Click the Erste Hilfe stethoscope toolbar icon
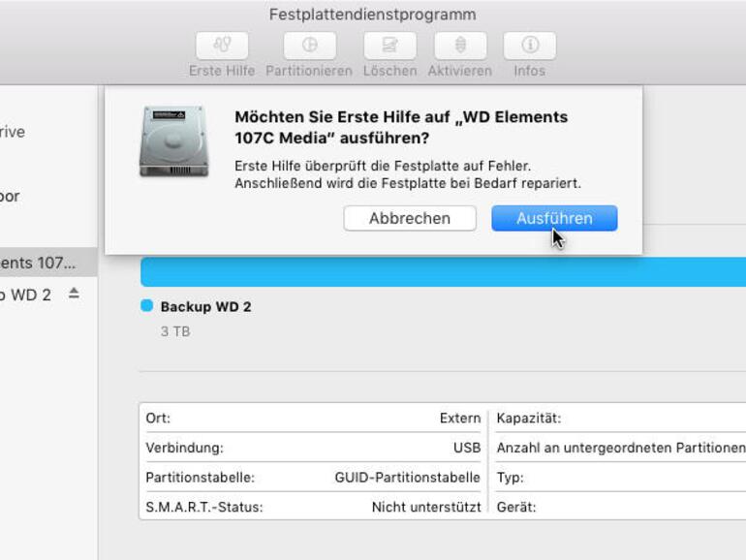Image resolution: width=746 pixels, height=560 pixels. pos(222,46)
